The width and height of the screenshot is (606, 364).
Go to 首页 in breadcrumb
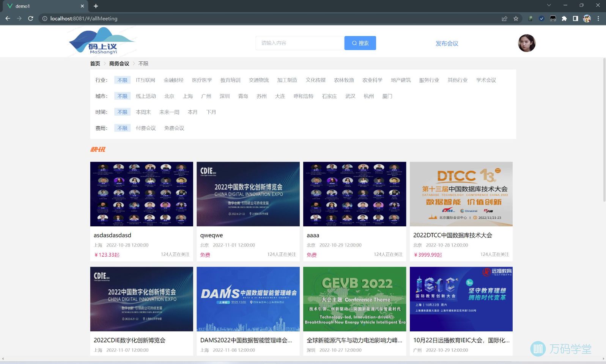pos(95,64)
